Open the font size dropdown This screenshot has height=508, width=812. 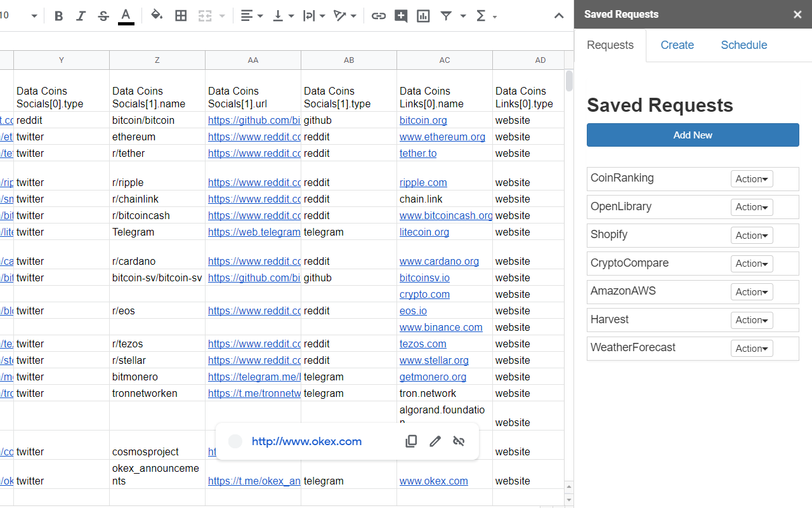(34, 16)
